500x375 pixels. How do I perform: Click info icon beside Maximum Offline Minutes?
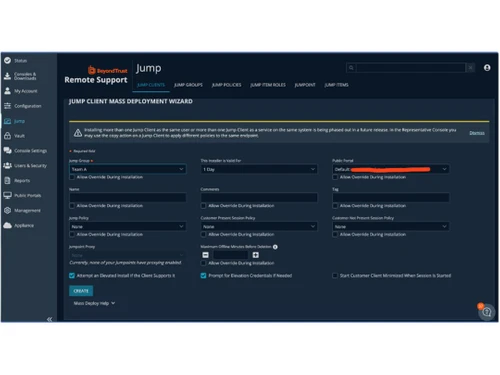(x=275, y=247)
